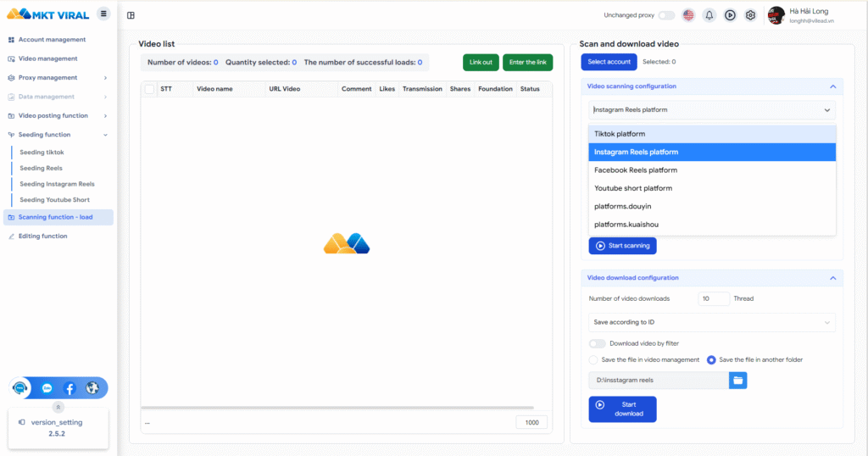
Task: Open notifications bell icon
Action: 709,15
